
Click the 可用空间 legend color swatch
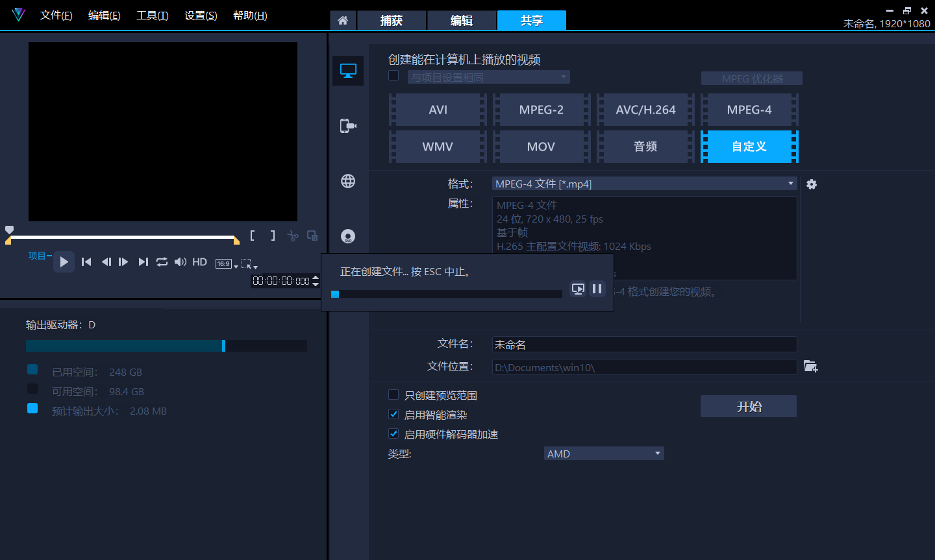(x=32, y=389)
